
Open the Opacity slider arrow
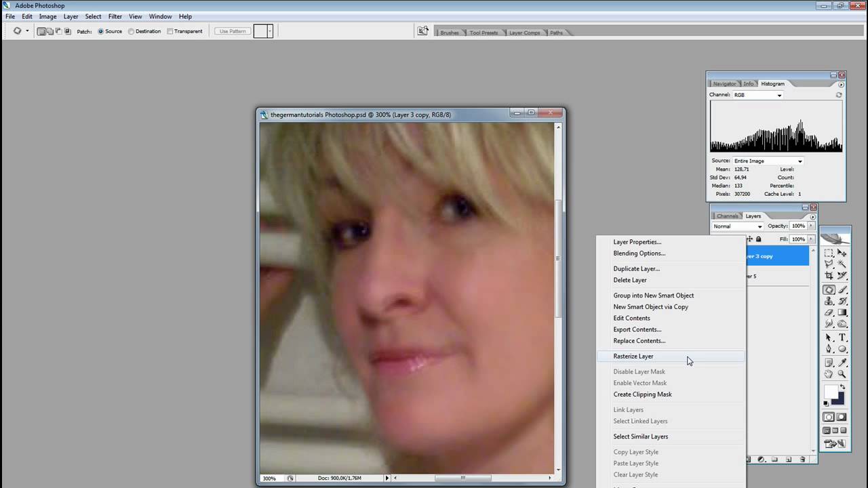(811, 226)
